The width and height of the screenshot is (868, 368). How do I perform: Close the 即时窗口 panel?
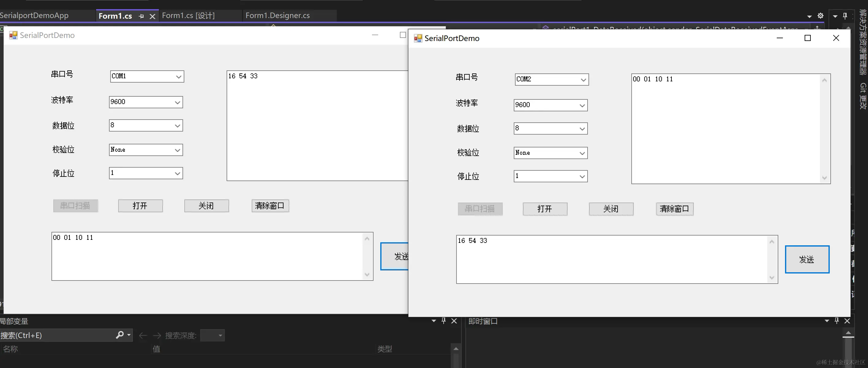click(x=847, y=321)
